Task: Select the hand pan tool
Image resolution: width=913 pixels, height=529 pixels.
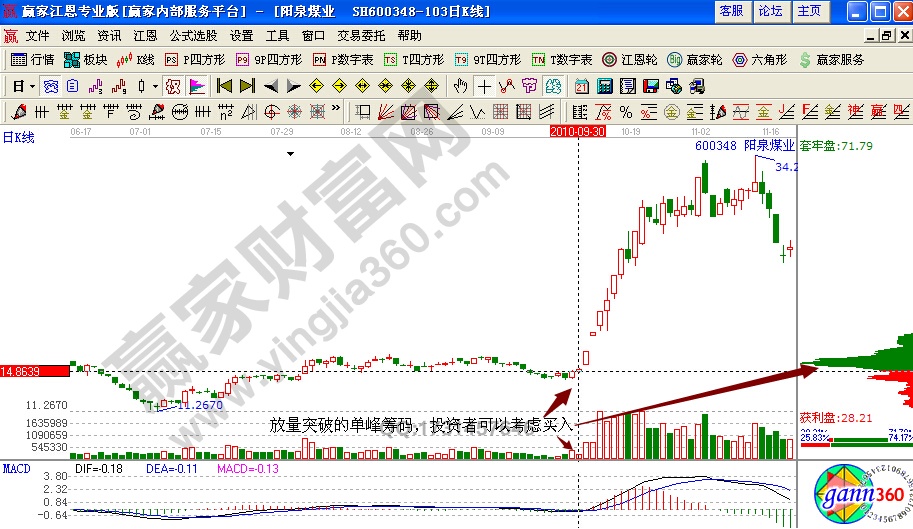Action: click(460, 86)
